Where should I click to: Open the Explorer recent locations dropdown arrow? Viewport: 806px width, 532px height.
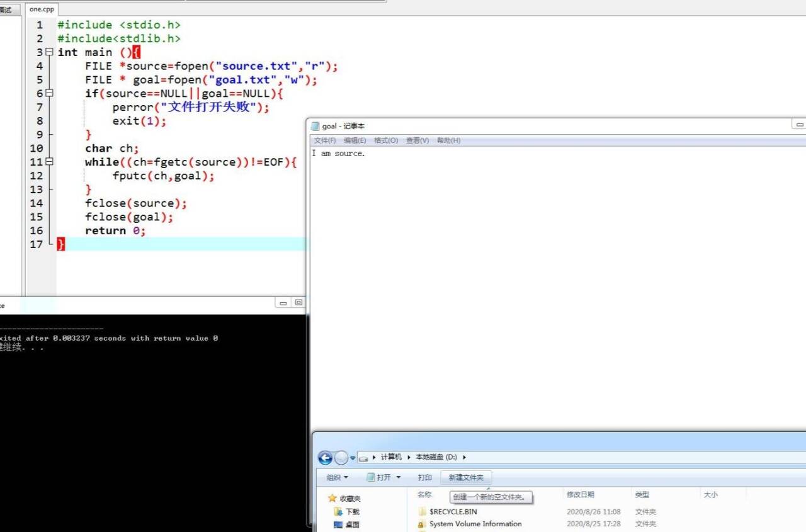[353, 458]
